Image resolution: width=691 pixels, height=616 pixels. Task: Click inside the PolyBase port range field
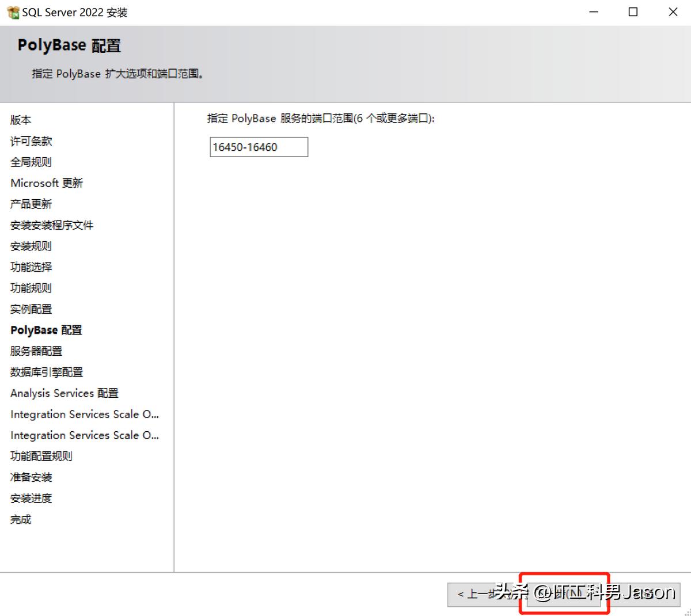[x=259, y=147]
